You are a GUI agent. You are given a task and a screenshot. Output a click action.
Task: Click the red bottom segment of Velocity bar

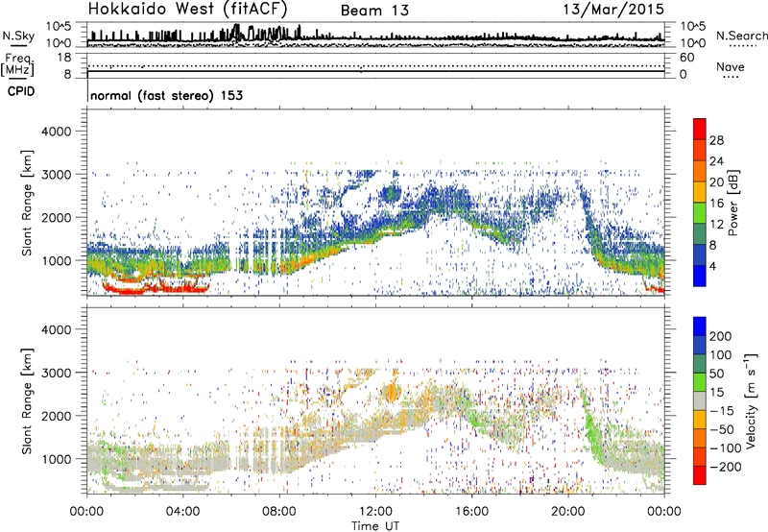click(x=700, y=475)
